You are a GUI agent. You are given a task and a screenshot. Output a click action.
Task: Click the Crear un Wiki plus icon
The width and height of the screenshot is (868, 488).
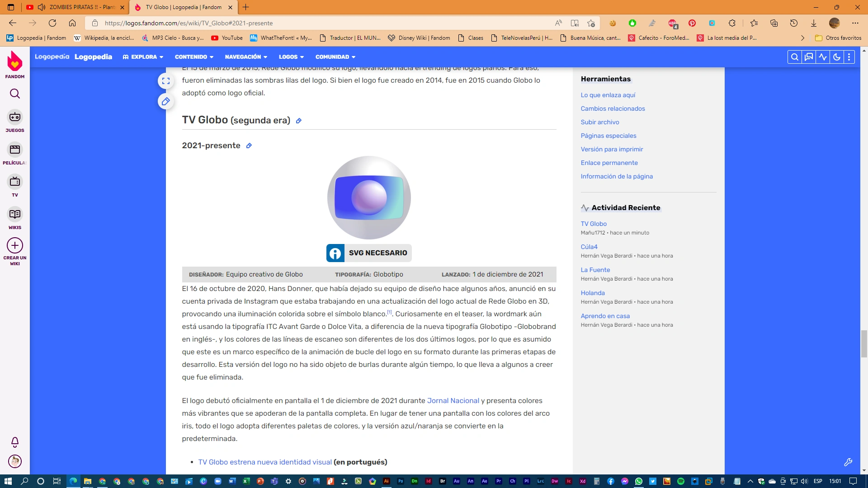coord(15,245)
